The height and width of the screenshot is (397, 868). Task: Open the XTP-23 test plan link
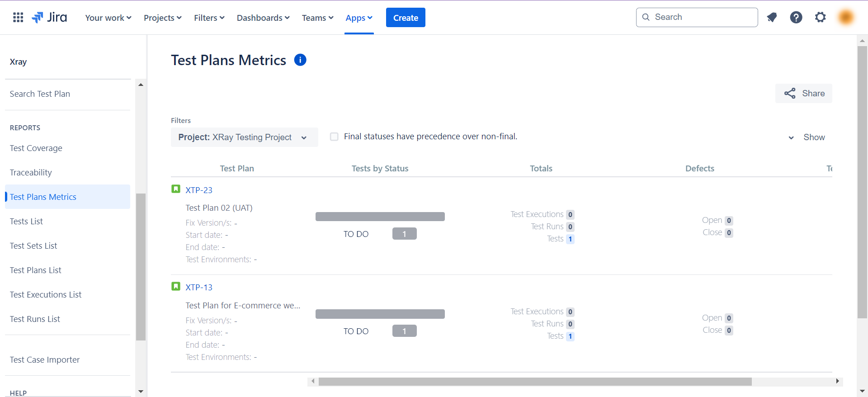coord(199,190)
